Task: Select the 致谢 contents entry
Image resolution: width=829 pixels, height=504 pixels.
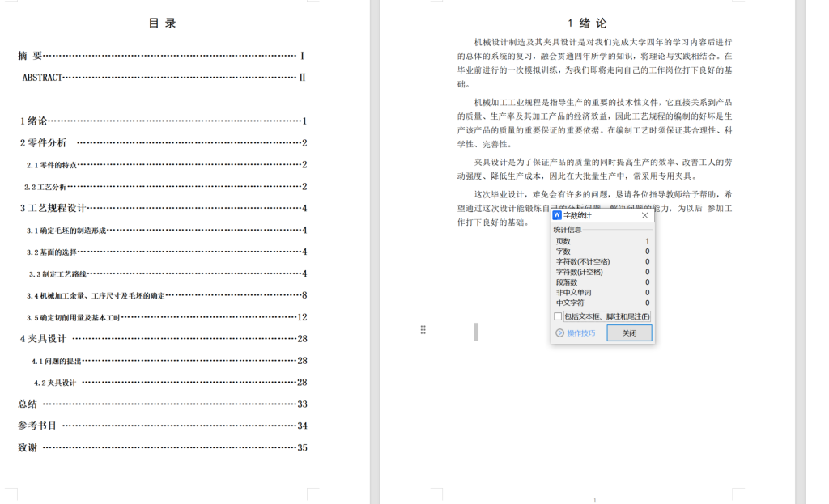Action: pyautogui.click(x=28, y=447)
